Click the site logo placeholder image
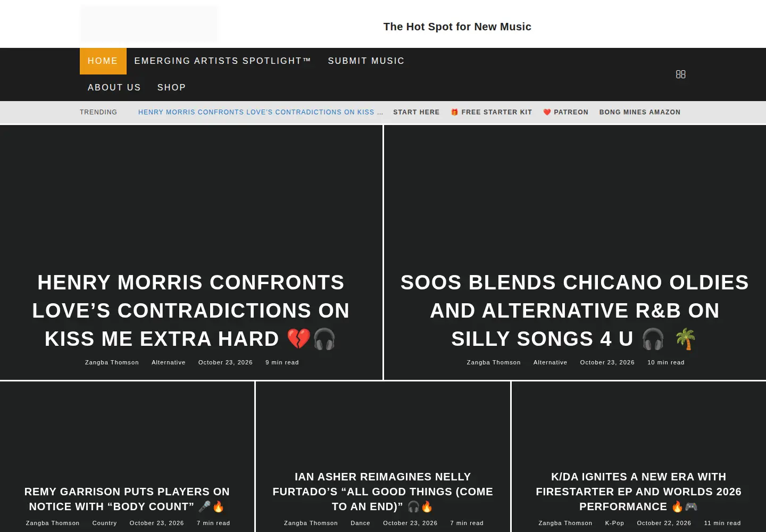This screenshot has height=532, width=766. [x=149, y=24]
